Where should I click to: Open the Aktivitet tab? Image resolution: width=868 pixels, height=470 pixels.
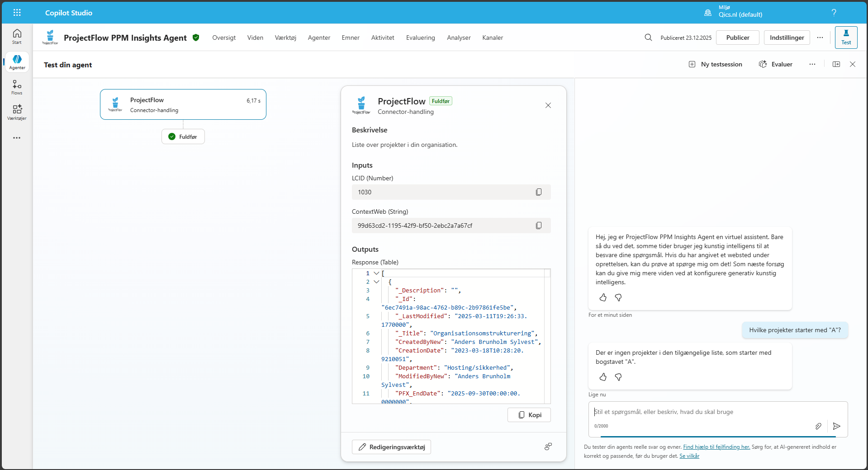coord(383,38)
